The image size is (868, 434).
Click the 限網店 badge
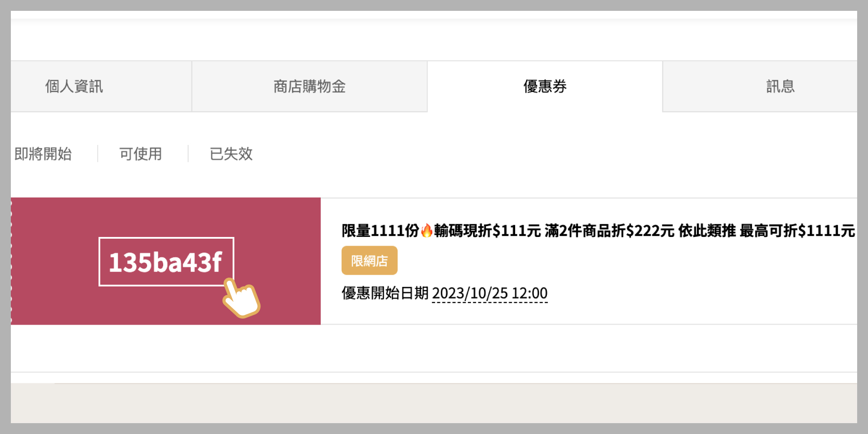click(369, 260)
